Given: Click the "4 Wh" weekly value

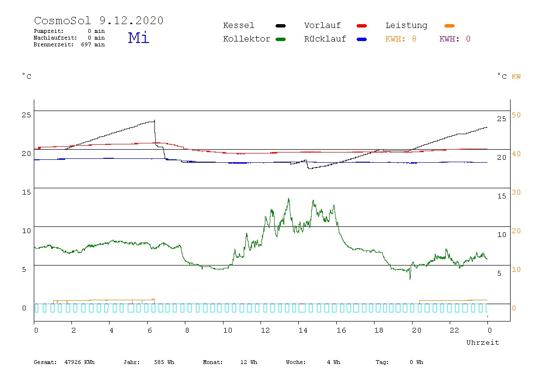Looking at the screenshot, I should 334,362.
